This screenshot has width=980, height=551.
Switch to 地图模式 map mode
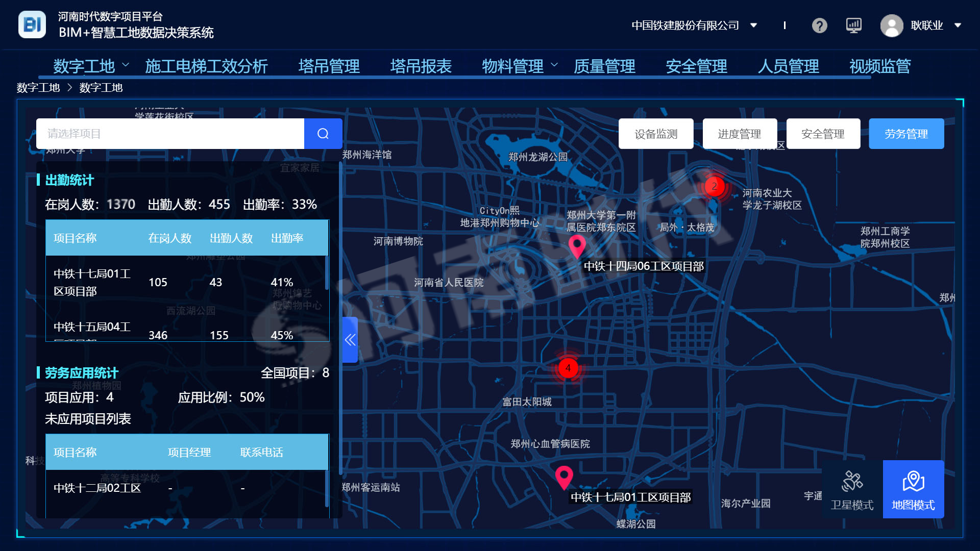[913, 490]
